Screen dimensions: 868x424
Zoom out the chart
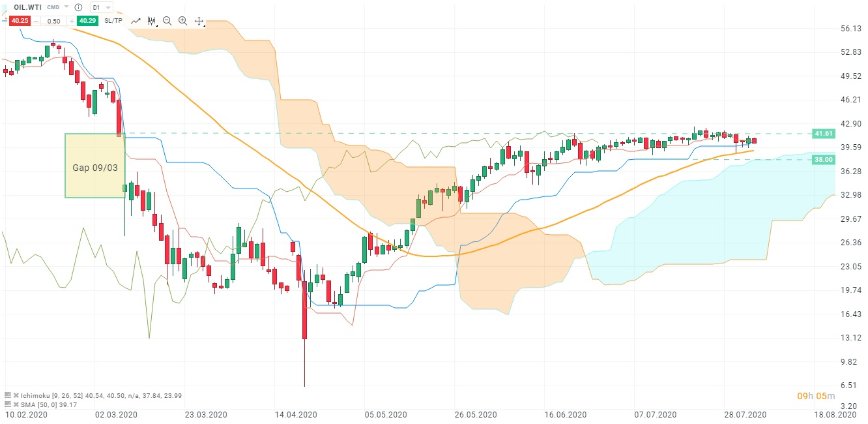tap(167, 21)
